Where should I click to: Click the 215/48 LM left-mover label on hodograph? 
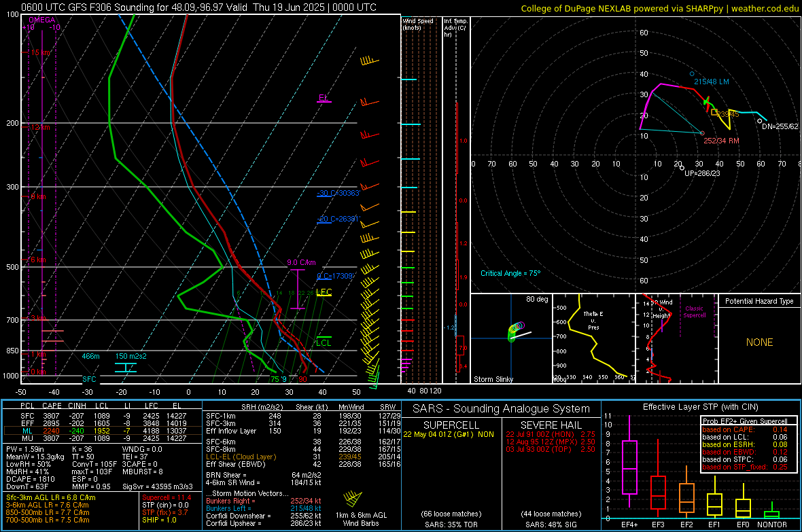712,82
